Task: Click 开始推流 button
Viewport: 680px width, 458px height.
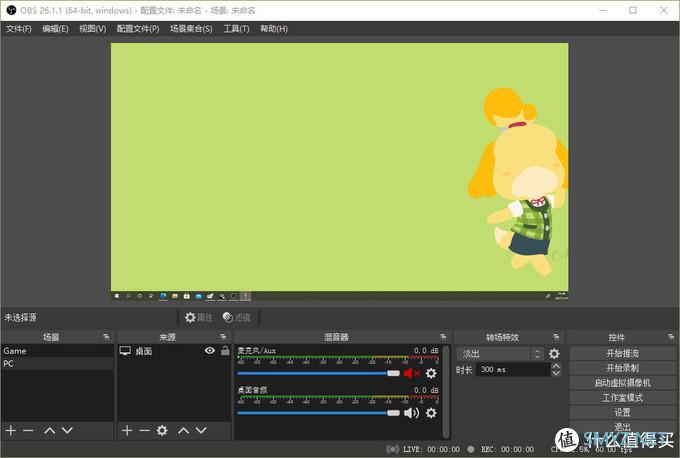Action: (x=622, y=353)
